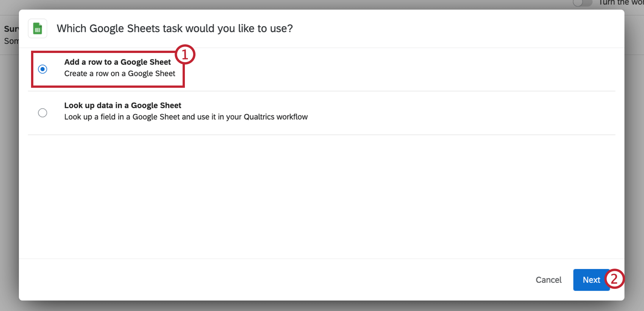Click the unselected lookup radio button
Image resolution: width=644 pixels, height=311 pixels.
click(x=42, y=113)
